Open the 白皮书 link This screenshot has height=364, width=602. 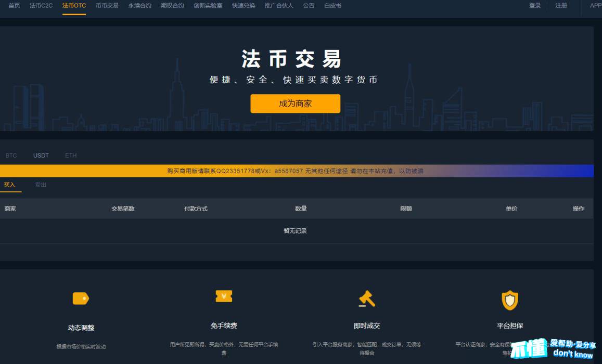pos(332,5)
